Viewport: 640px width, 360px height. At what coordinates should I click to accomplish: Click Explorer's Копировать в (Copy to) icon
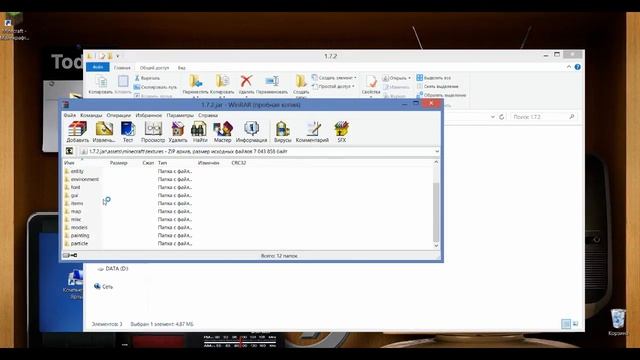pos(222,81)
